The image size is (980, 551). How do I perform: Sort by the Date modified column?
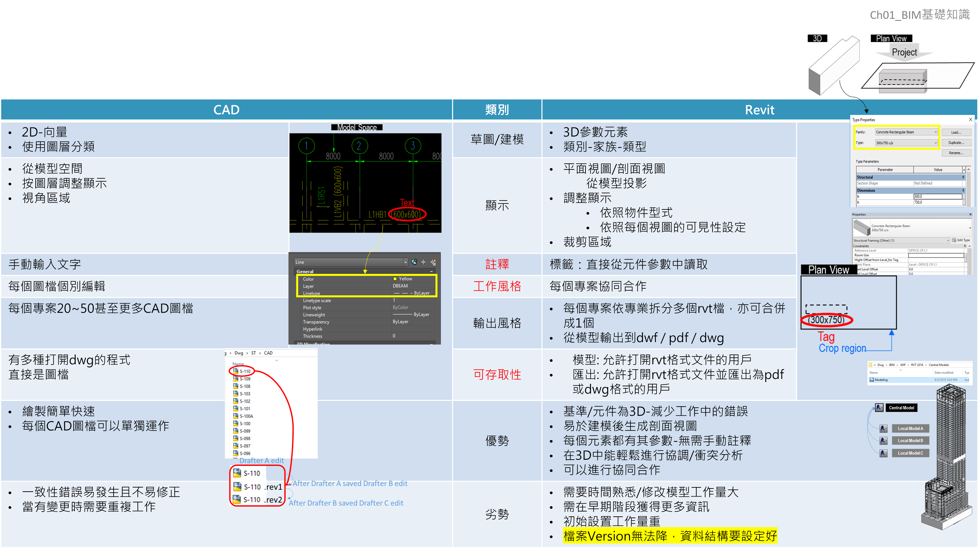coord(944,373)
